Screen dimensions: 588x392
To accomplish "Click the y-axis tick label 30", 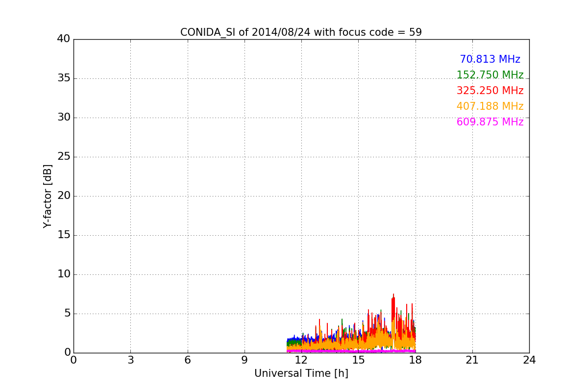I will tap(64, 118).
